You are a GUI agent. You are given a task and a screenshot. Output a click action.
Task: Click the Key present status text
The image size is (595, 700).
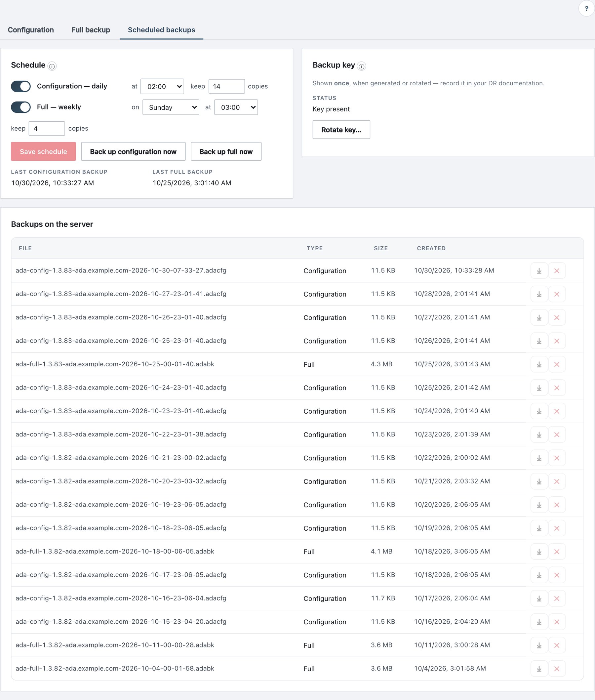pos(331,109)
